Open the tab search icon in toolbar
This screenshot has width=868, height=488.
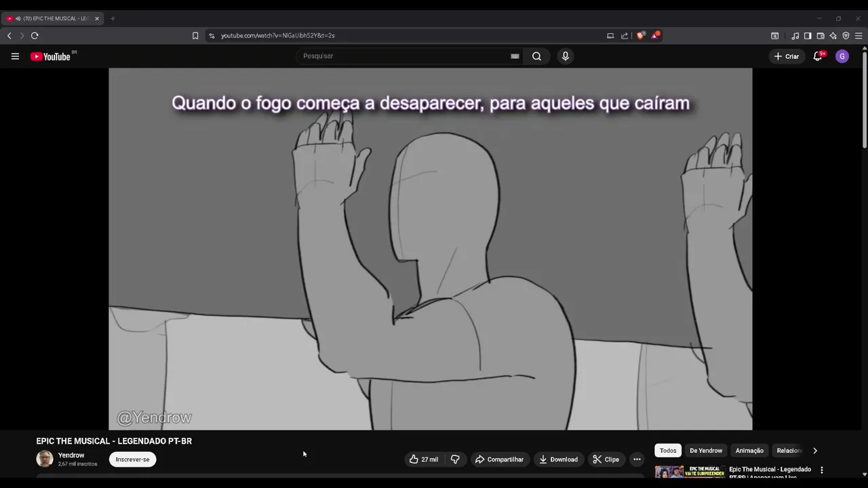(x=775, y=35)
